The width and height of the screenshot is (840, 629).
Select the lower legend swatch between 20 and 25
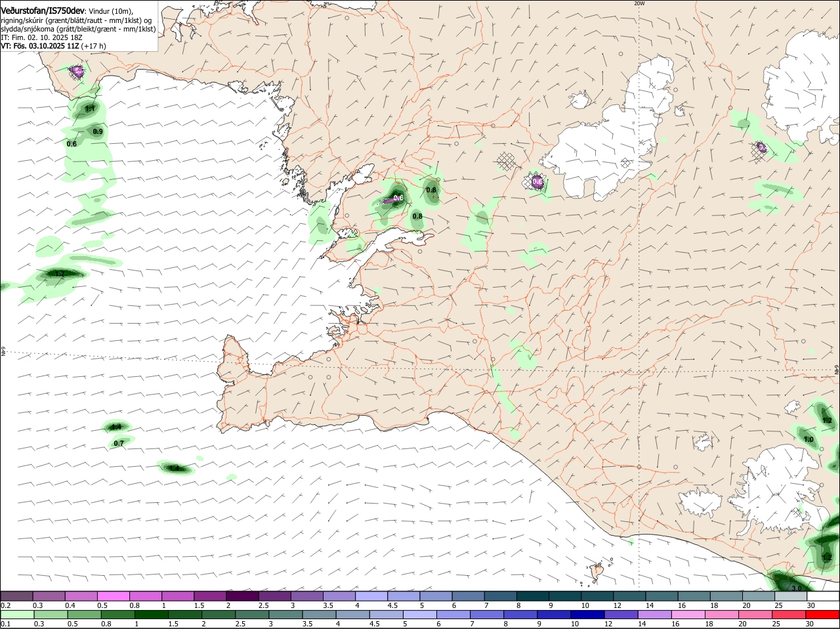755,615
